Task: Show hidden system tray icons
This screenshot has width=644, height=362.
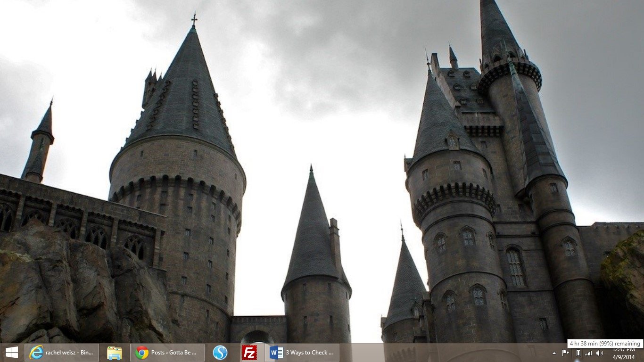Action: (554, 353)
